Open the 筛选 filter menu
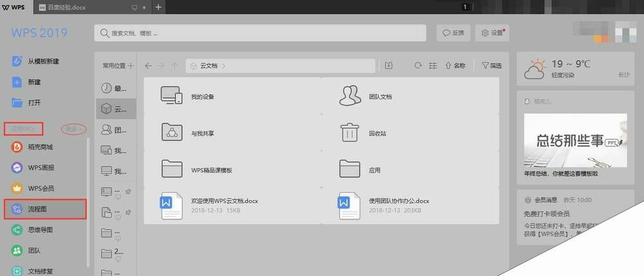The width and height of the screenshot is (644, 276). coord(491,66)
